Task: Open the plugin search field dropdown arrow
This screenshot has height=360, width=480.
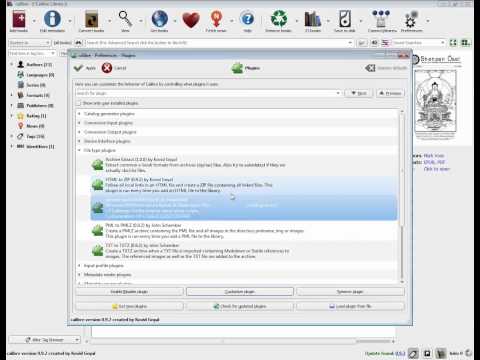Action: click(x=338, y=93)
